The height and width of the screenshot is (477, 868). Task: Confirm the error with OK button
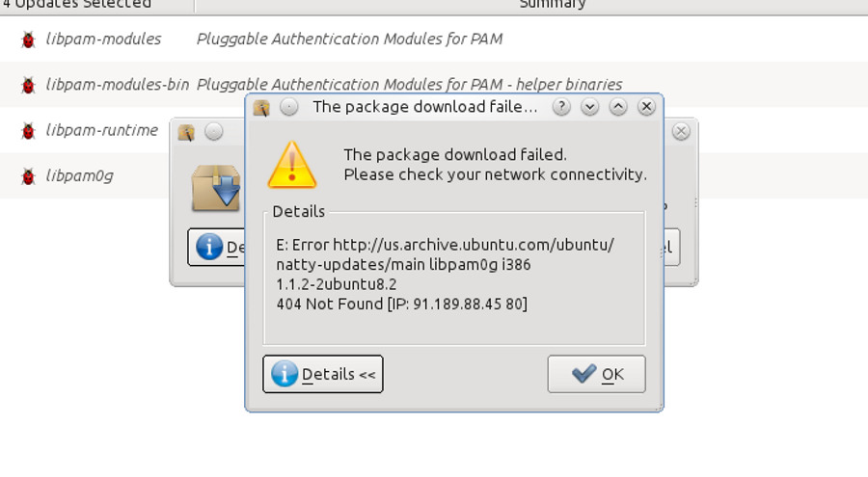click(596, 374)
